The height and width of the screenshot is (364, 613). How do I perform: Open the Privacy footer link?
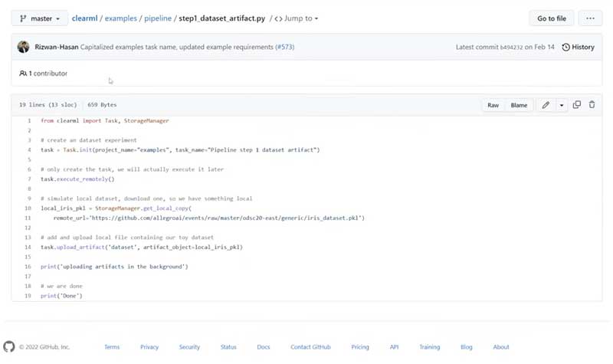[x=149, y=347]
